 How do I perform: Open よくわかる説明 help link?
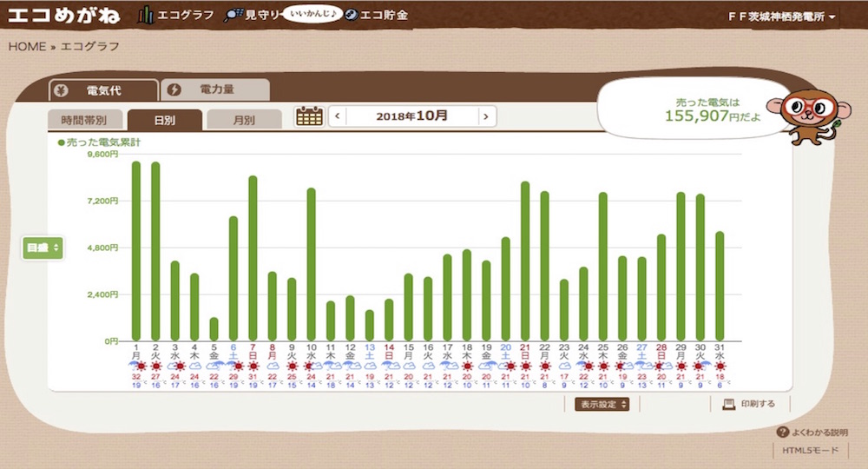point(812,433)
